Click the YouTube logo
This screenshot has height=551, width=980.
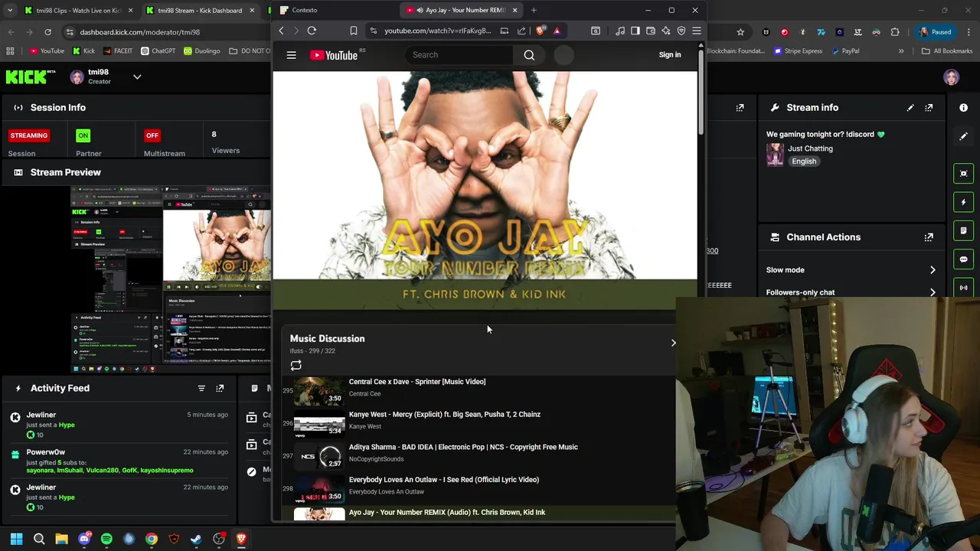coord(334,55)
